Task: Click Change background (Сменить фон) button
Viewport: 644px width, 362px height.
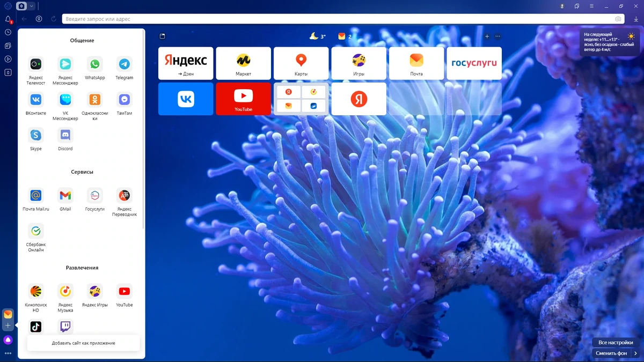Action: pyautogui.click(x=611, y=353)
